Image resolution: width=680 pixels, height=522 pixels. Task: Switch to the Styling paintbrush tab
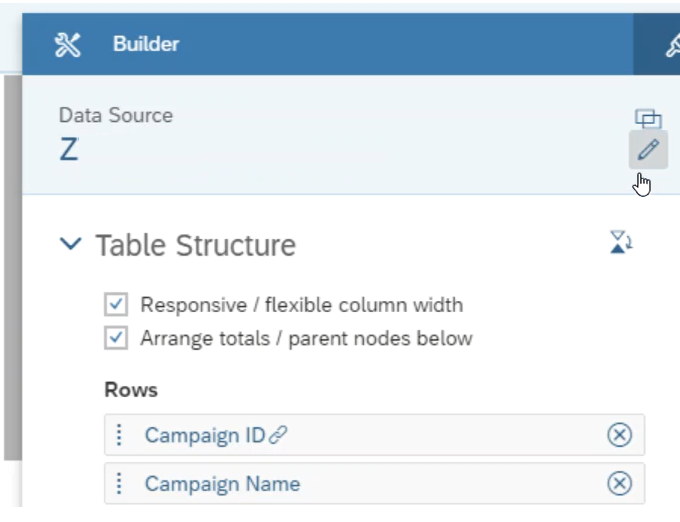(672, 45)
